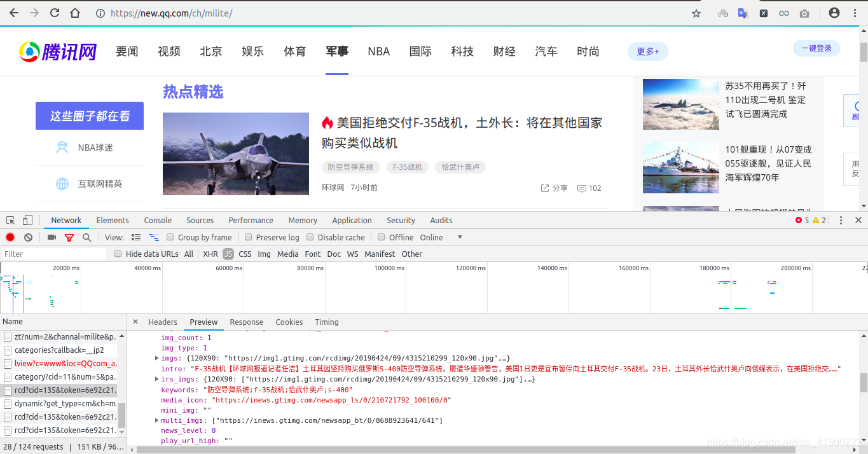
Task: Open the 苏35 article thumbnail
Action: 681,104
